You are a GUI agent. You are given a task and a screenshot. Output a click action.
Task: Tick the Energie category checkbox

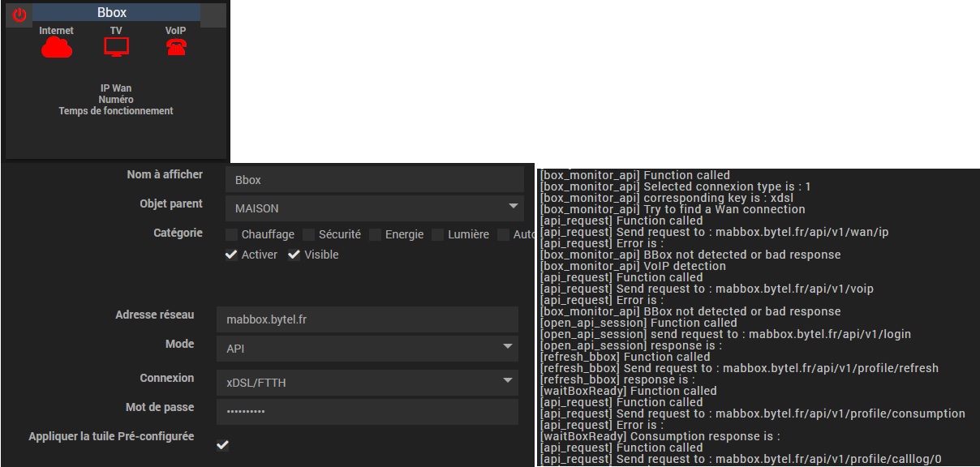tap(375, 234)
